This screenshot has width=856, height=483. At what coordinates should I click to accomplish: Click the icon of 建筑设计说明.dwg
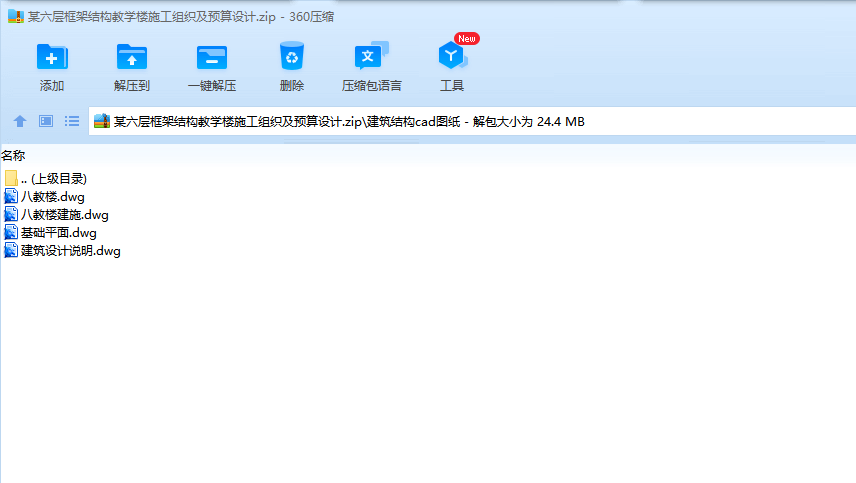pyautogui.click(x=11, y=251)
